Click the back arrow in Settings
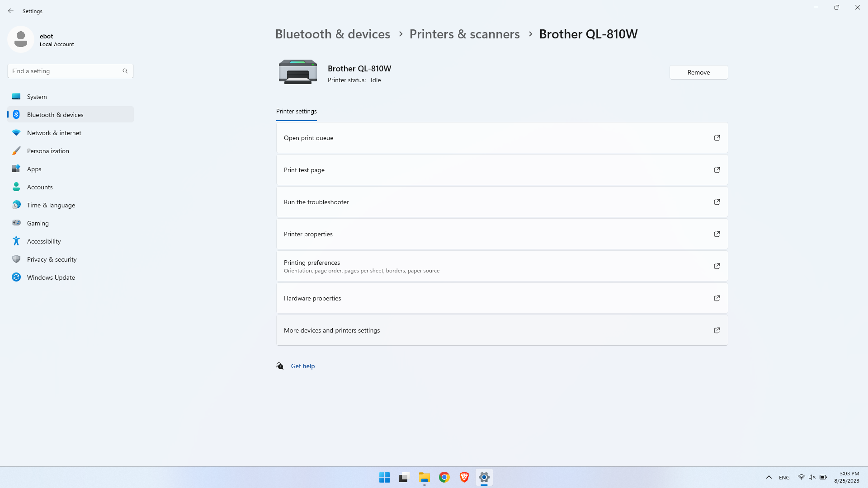The height and width of the screenshot is (488, 868). [11, 11]
